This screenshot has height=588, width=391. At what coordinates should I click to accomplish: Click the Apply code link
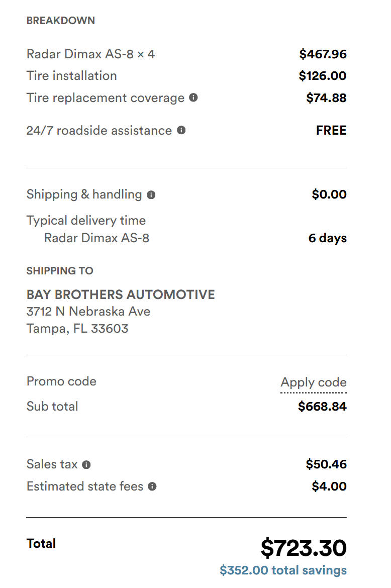[x=314, y=382]
